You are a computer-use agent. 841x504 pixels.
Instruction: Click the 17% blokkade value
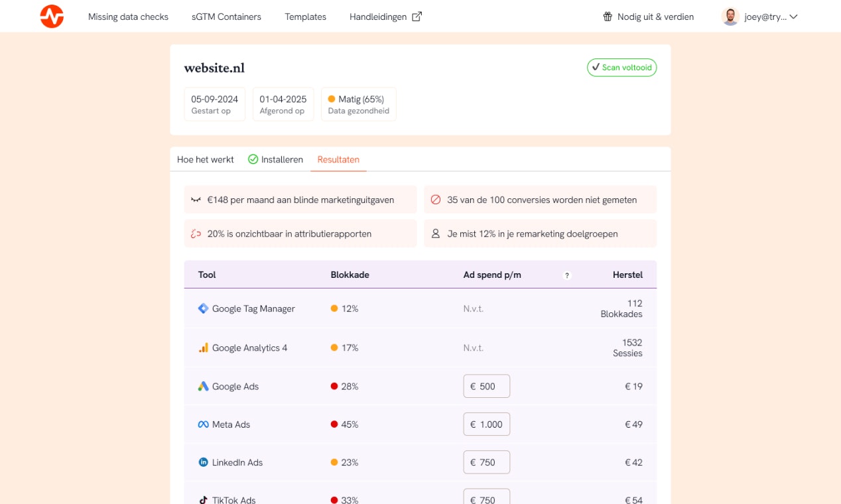click(350, 347)
